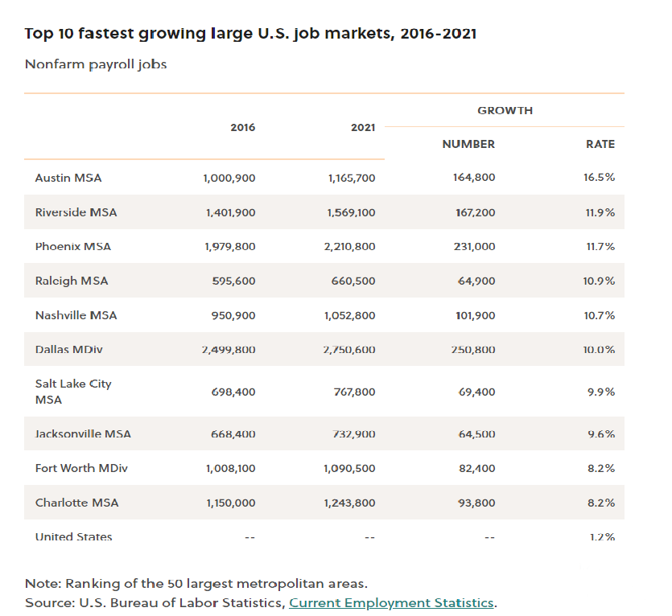672x616 pixels.
Task: Select the Austin MSA row label
Action: pos(68,178)
